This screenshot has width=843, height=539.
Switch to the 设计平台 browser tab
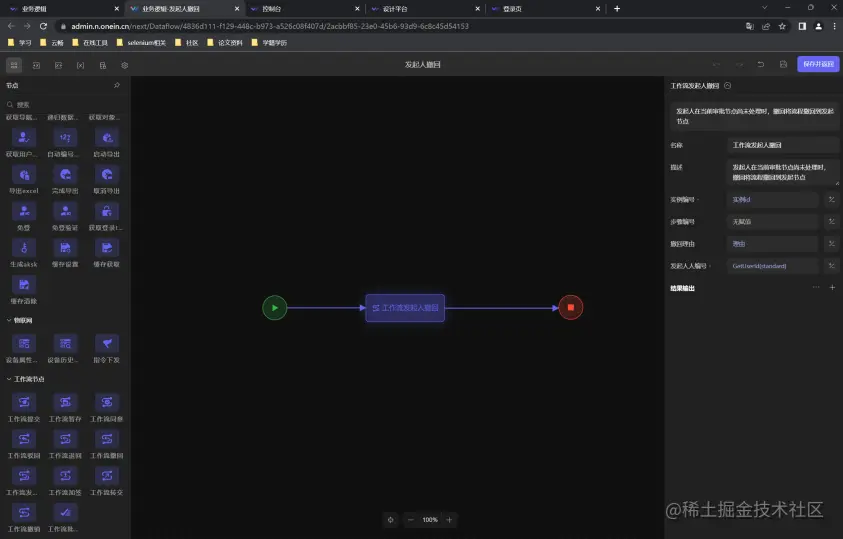click(425, 9)
